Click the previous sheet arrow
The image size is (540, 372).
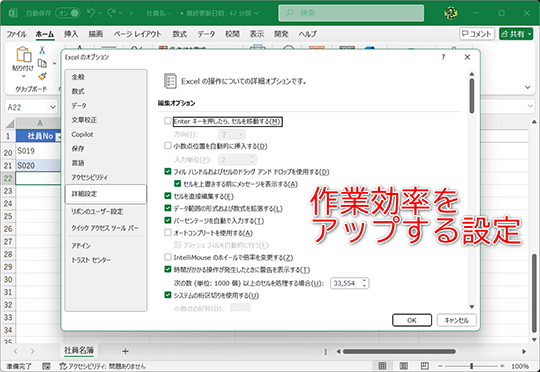click(15, 351)
